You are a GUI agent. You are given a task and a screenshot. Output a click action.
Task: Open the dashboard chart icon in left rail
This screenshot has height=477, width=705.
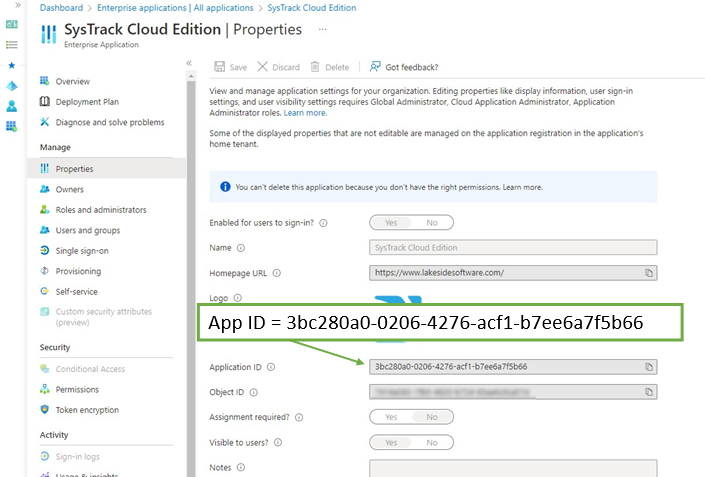coord(12,24)
